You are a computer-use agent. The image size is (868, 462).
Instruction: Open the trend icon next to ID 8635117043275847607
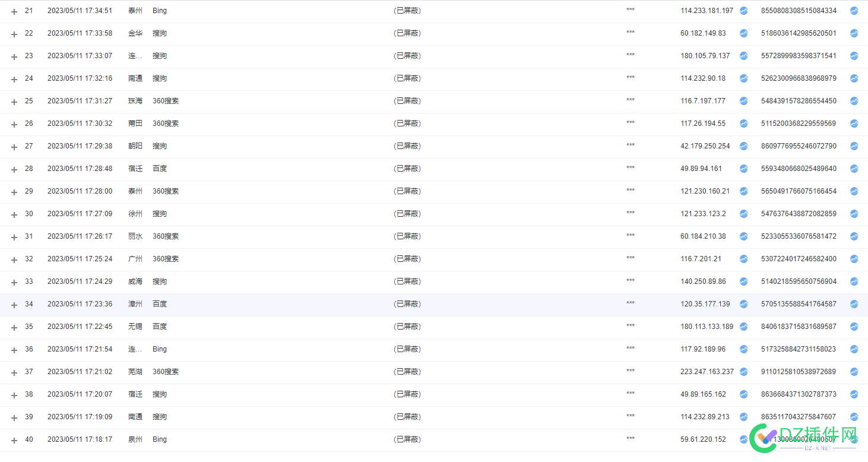[x=854, y=417]
